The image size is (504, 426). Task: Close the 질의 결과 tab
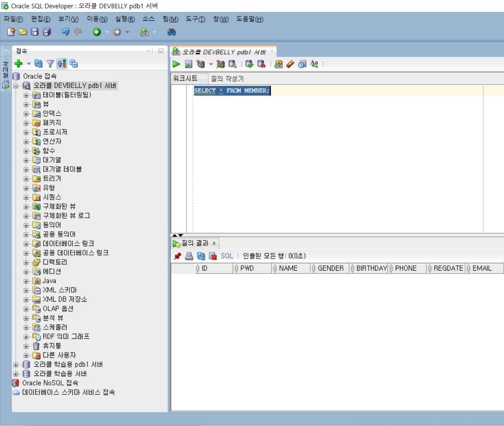click(x=214, y=243)
